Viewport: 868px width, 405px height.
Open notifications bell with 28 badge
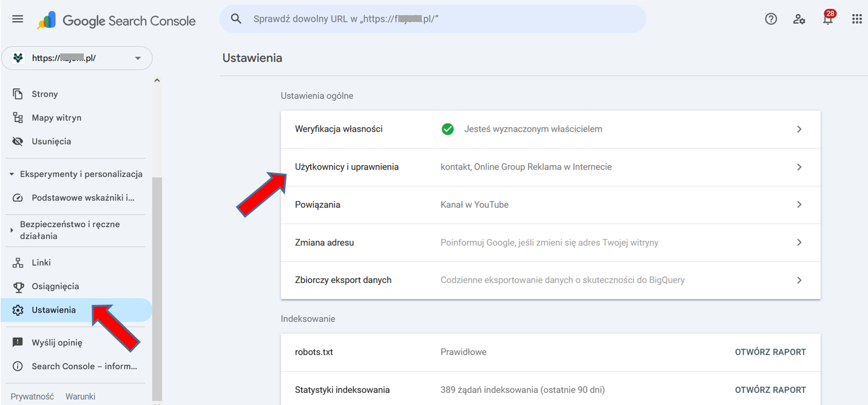click(x=827, y=18)
